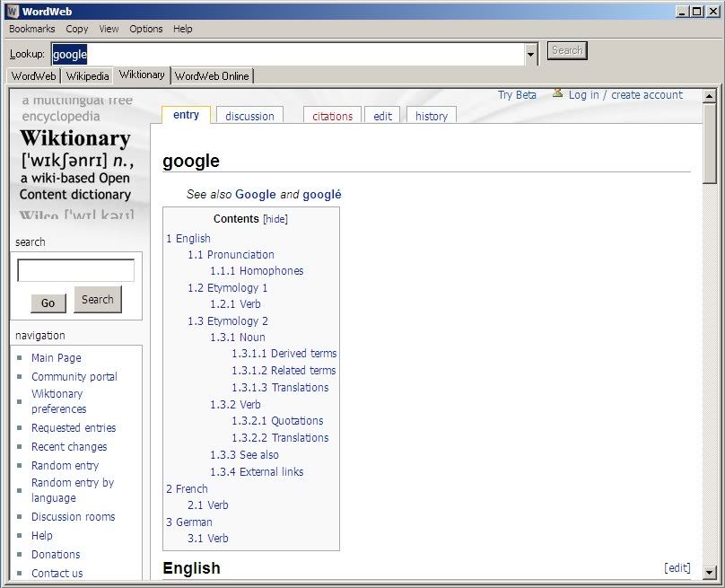Click the WordWeb app icon in title bar
This screenshot has width=725, height=588.
pos(13,11)
